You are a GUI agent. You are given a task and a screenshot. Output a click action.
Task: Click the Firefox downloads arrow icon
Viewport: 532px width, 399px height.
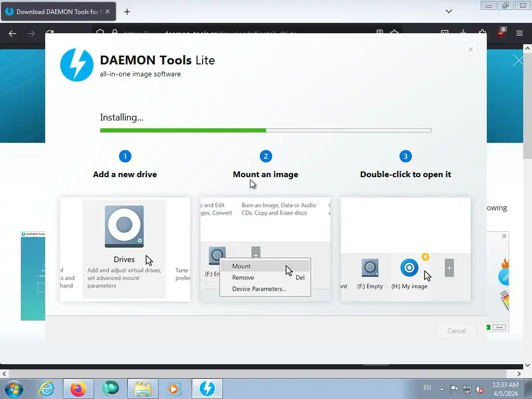pyautogui.click(x=463, y=32)
